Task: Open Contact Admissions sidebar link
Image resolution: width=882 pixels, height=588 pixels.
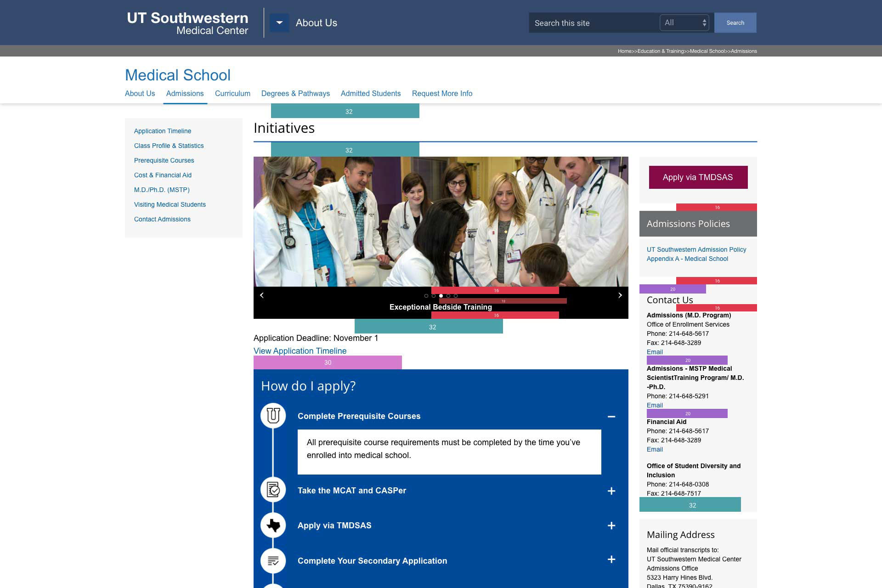Action: tap(162, 220)
